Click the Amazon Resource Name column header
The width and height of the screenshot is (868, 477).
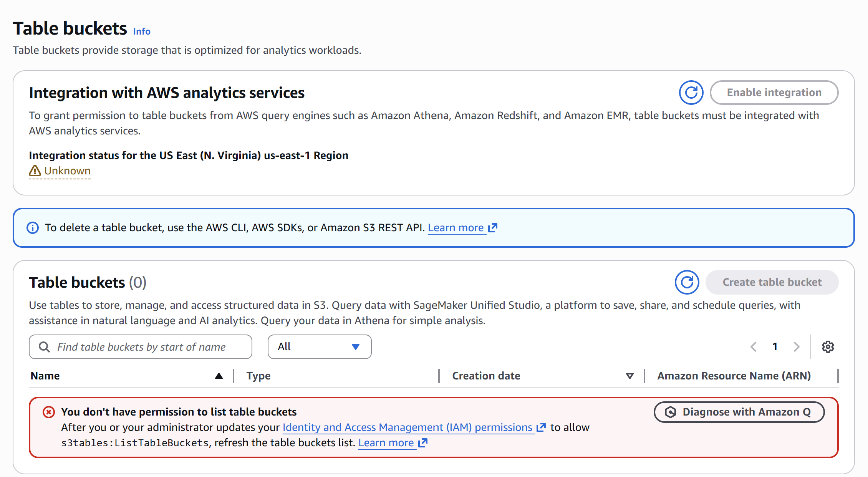pyautogui.click(x=734, y=376)
